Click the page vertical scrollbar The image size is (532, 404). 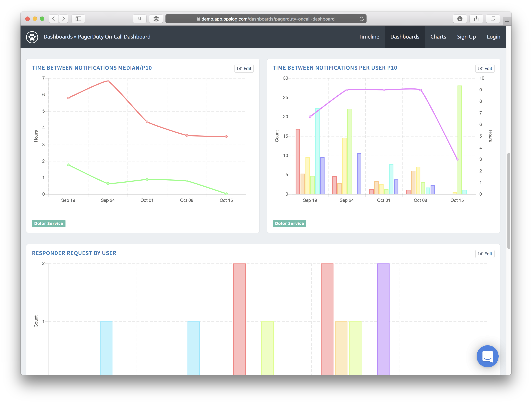pos(509,200)
